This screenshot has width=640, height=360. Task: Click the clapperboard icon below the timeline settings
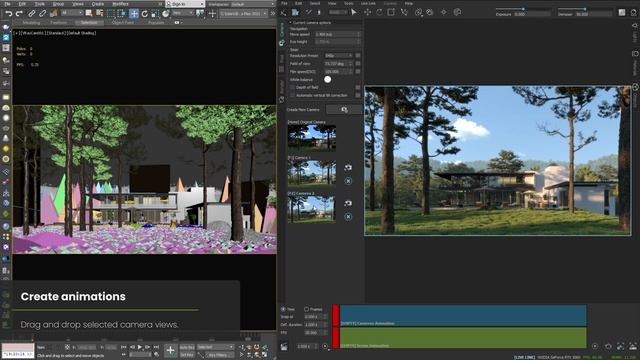pyautogui.click(x=284, y=347)
